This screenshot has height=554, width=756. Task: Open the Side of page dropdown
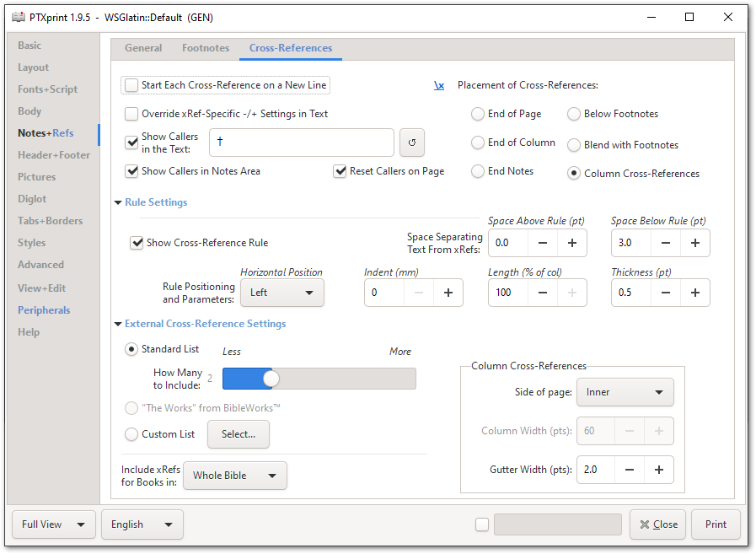pyautogui.click(x=625, y=392)
